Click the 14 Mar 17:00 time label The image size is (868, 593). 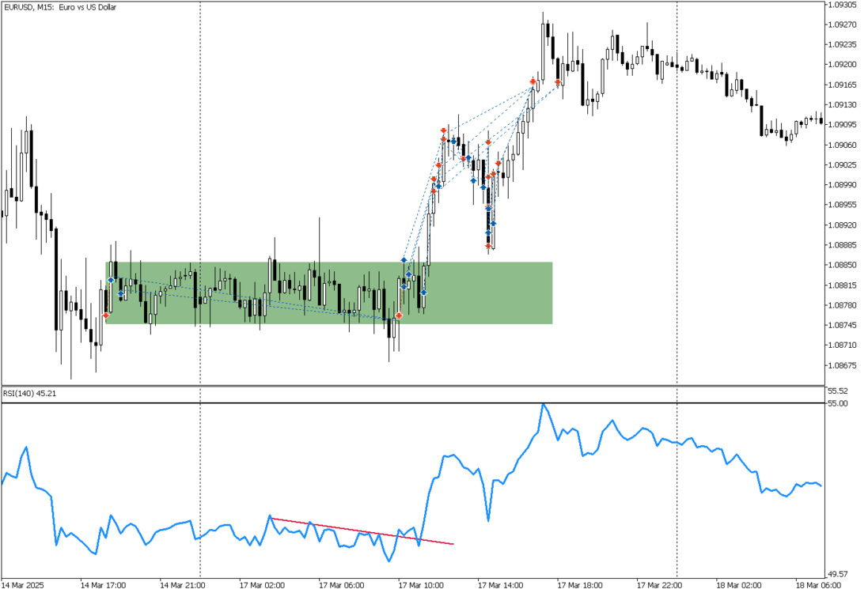pyautogui.click(x=103, y=585)
